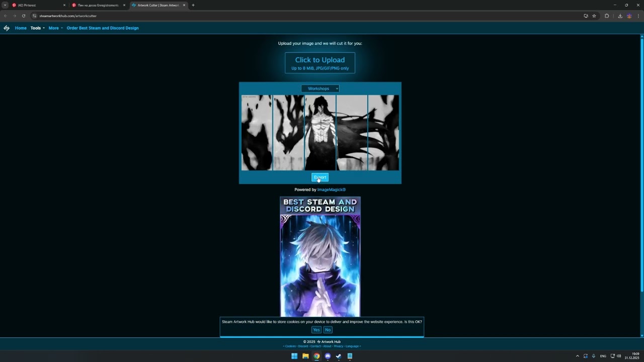Select the Artwork Cutter browser tab

[158, 5]
